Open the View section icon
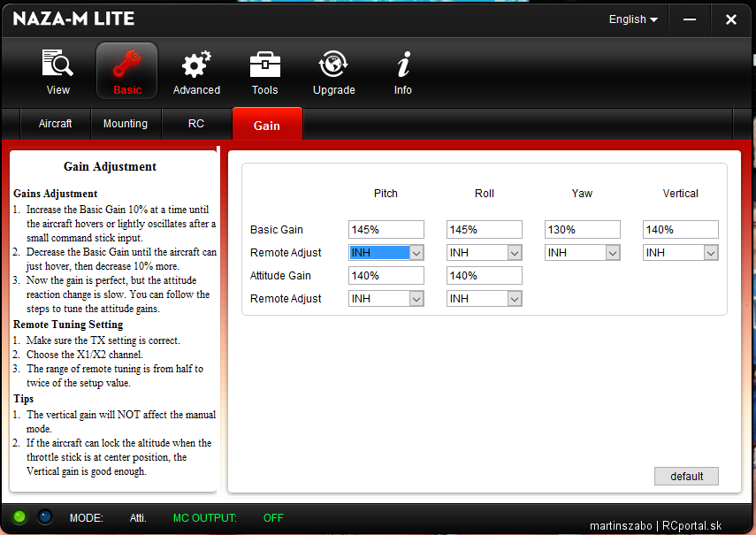This screenshot has width=756, height=535. click(x=57, y=72)
